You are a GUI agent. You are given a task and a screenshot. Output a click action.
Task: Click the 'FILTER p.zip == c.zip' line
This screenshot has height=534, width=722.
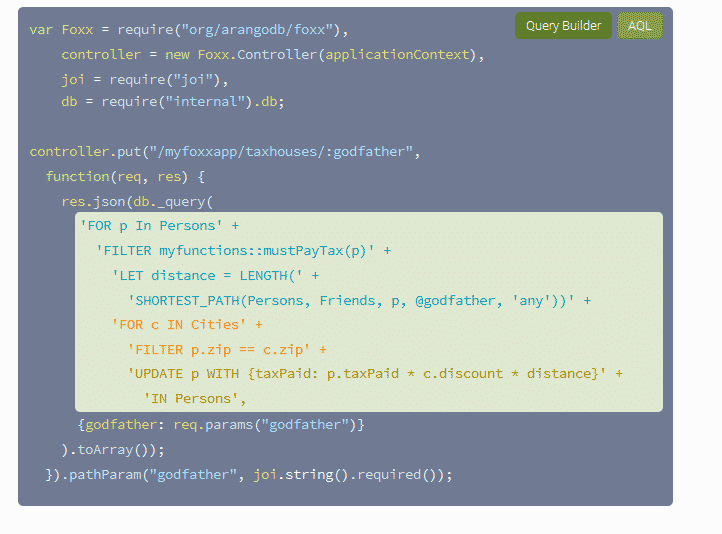(226, 350)
